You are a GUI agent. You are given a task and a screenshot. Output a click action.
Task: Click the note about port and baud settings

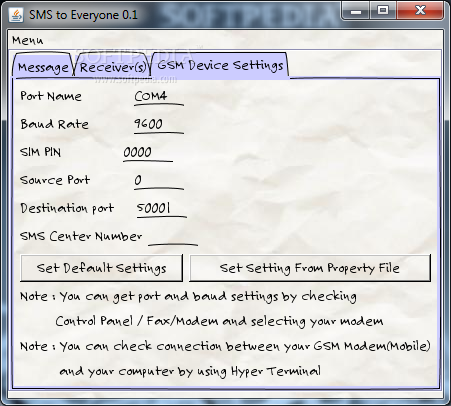pyautogui.click(x=188, y=297)
